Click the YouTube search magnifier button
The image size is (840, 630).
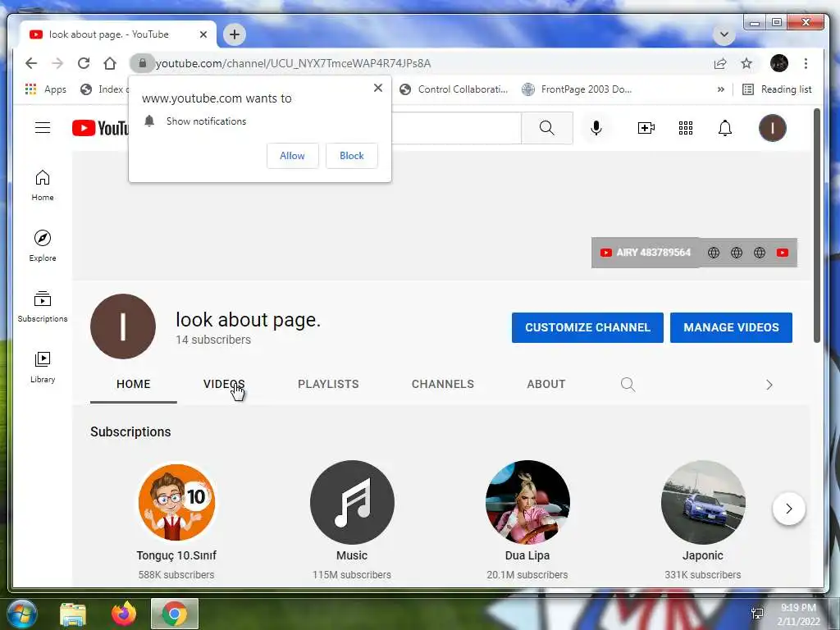tap(547, 127)
